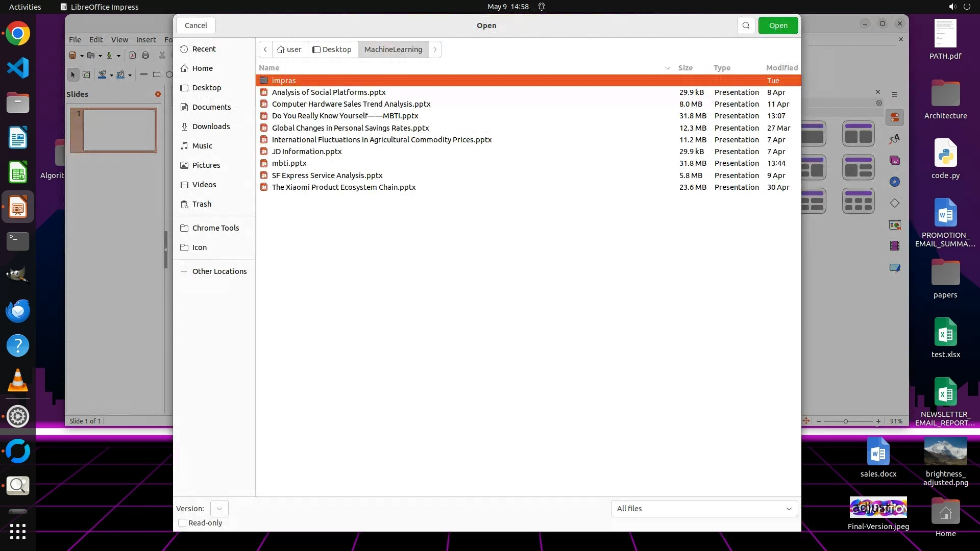
Task: Click the search icon in Open dialog
Action: pos(746,26)
